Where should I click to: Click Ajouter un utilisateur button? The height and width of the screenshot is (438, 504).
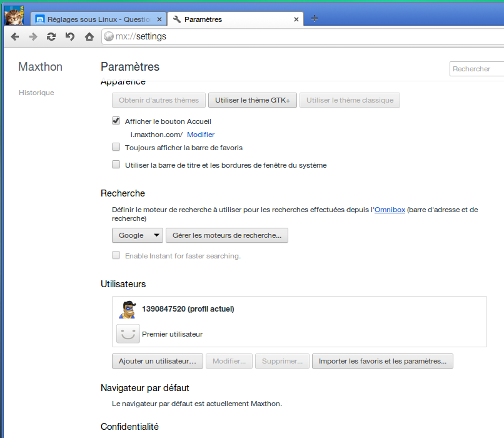[158, 361]
